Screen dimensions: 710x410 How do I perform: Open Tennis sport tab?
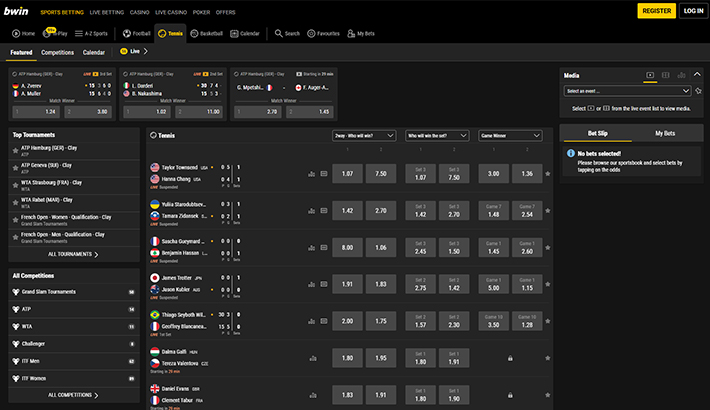[170, 34]
